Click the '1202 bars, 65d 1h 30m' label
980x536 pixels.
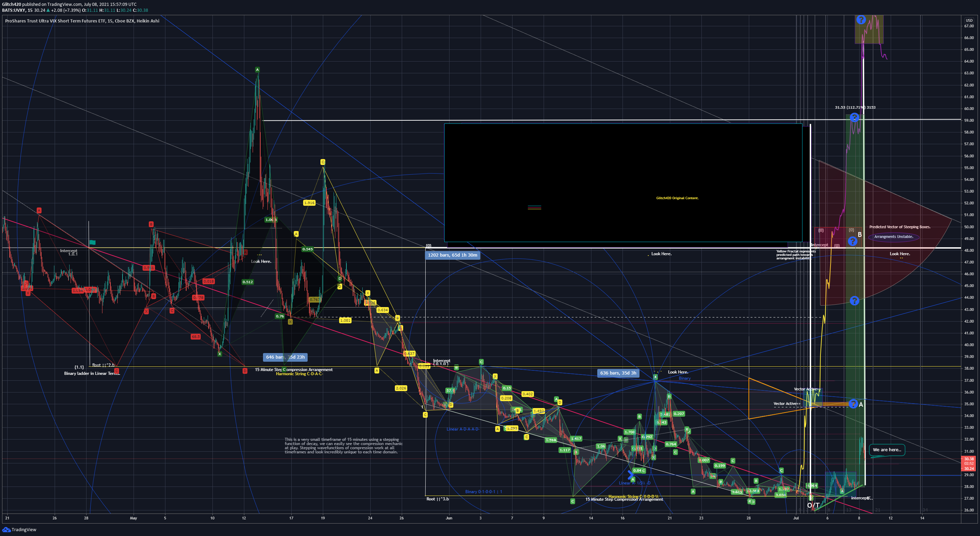pyautogui.click(x=452, y=255)
